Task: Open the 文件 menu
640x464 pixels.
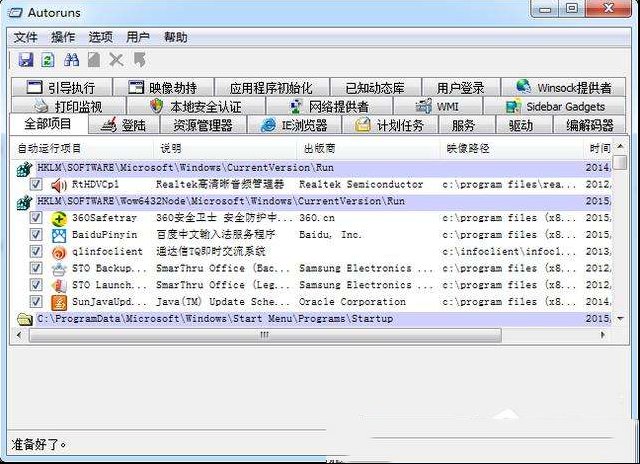Action: coord(25,38)
